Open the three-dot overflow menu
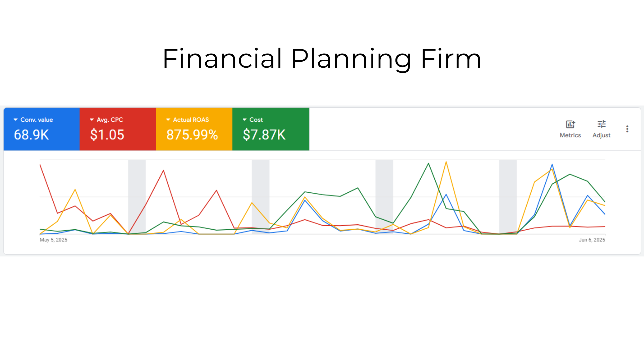The image size is (644, 362). pos(627,129)
